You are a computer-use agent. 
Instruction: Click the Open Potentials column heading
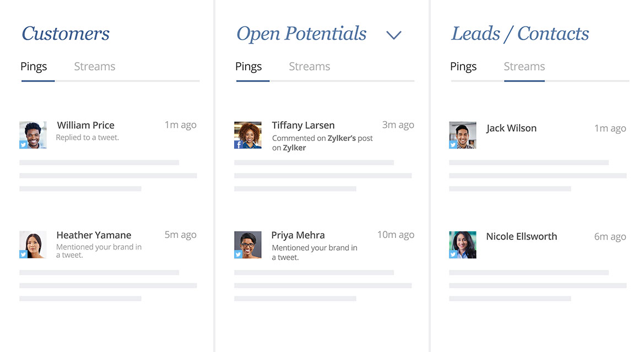point(301,34)
